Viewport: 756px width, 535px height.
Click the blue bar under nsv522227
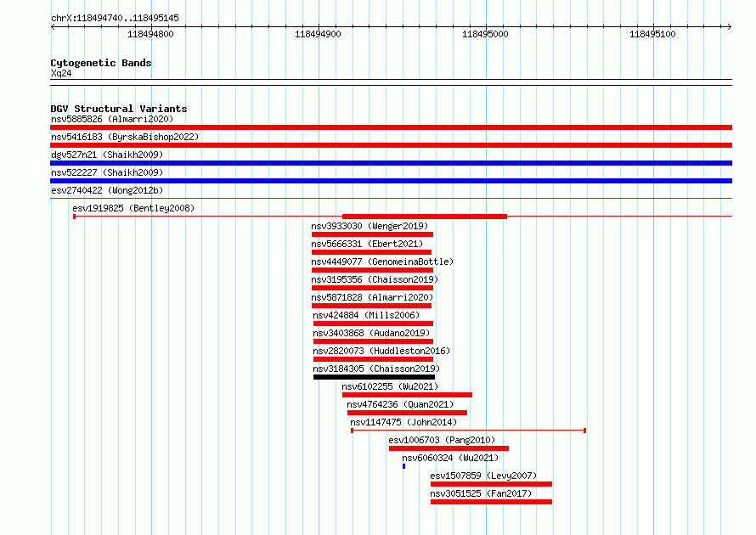(391, 181)
